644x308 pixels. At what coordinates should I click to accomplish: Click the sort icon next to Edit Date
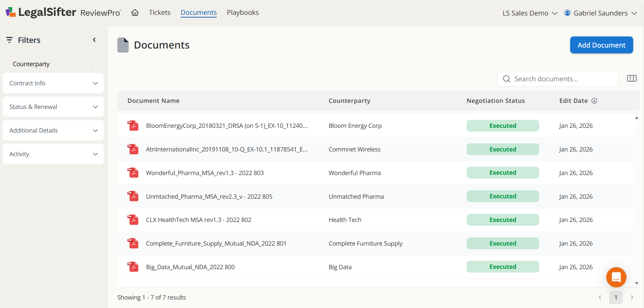pos(594,101)
